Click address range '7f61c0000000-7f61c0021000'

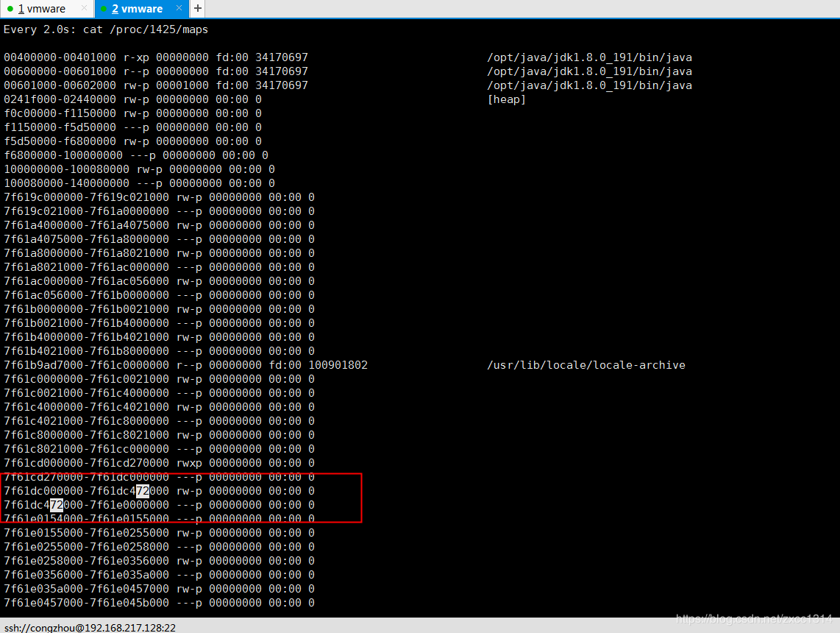click(x=86, y=379)
